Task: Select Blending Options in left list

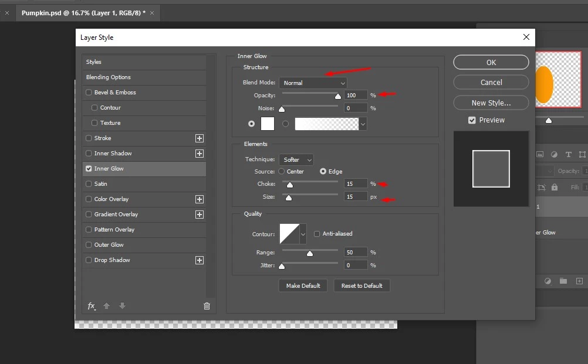Action: tap(144, 77)
